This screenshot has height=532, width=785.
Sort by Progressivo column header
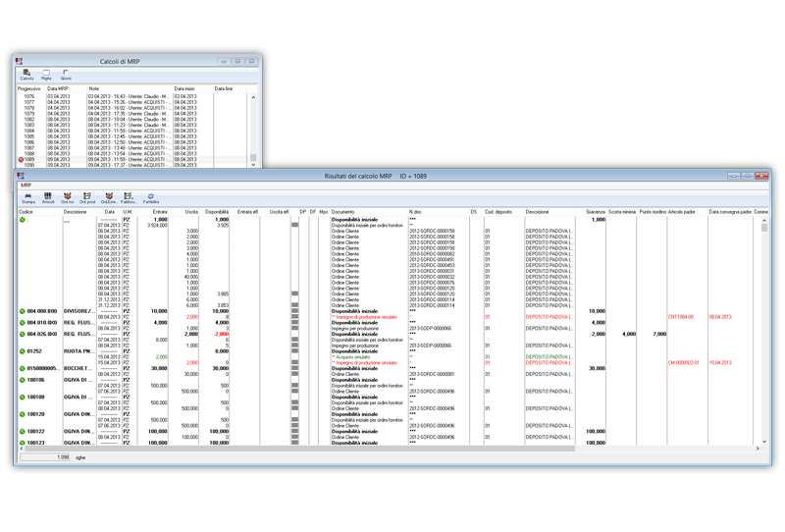pos(29,88)
